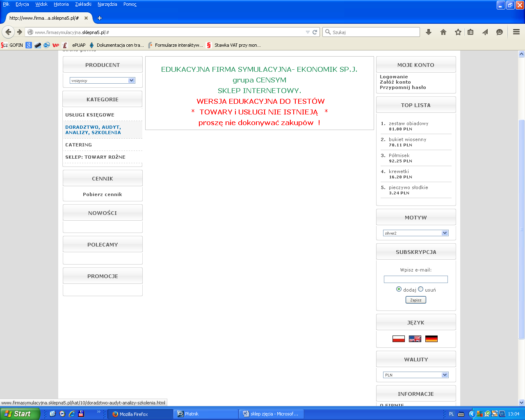Image resolution: width=525 pixels, height=420 pixels.
Task: Open URL history dropdown arrow
Action: [308, 32]
